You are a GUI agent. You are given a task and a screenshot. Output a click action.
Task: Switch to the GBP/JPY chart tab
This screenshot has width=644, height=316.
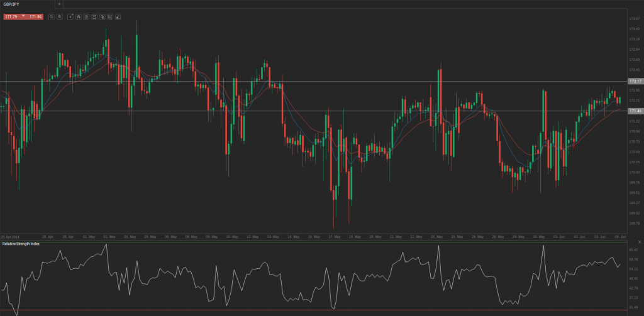pyautogui.click(x=27, y=4)
